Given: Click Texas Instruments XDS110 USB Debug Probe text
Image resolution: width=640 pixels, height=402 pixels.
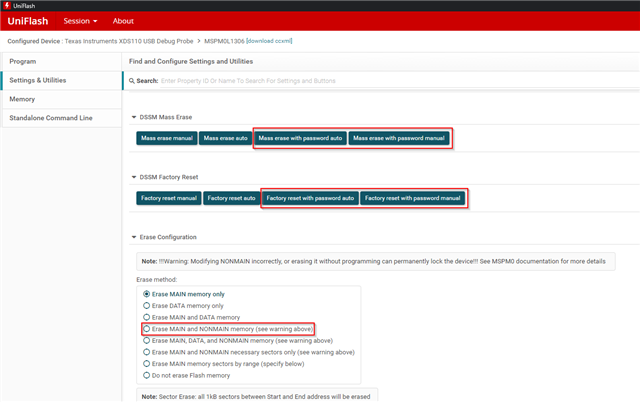Looking at the screenshot, I should (x=129, y=41).
